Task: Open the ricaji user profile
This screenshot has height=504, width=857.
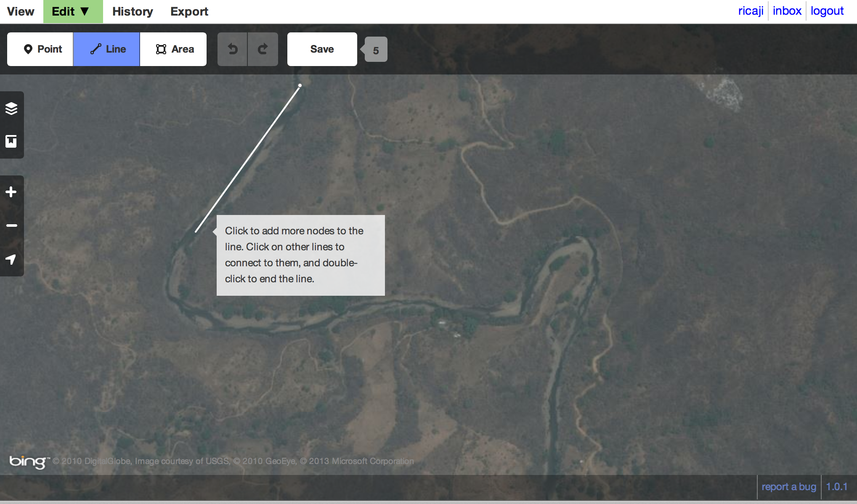Action: (751, 11)
